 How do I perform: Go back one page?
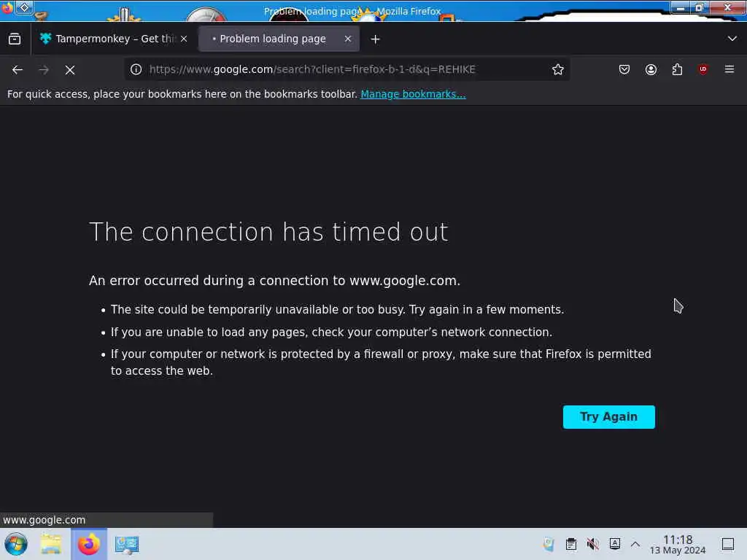(x=18, y=69)
